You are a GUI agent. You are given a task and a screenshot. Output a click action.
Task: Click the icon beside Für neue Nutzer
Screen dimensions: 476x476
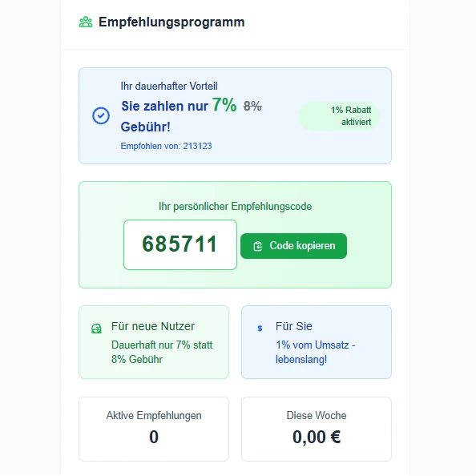96,329
